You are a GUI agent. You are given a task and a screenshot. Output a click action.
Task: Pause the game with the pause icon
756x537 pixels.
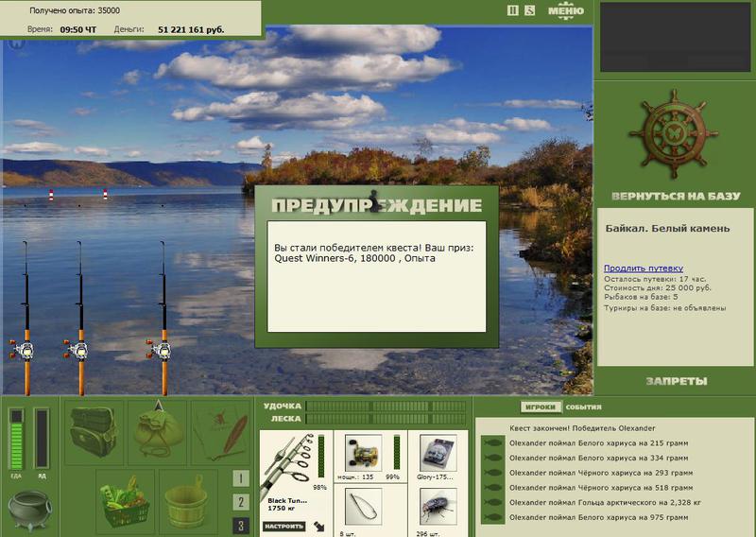tap(513, 10)
